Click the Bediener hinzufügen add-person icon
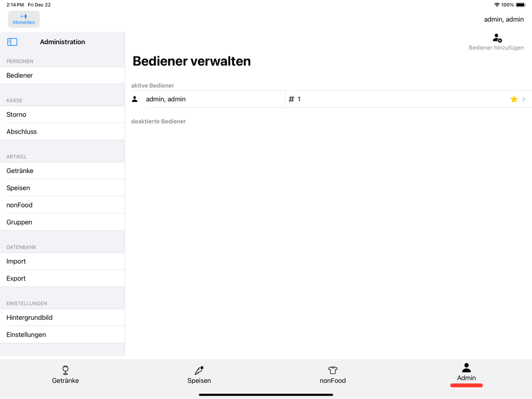Viewport: 532px width, 399px height. [497, 37]
